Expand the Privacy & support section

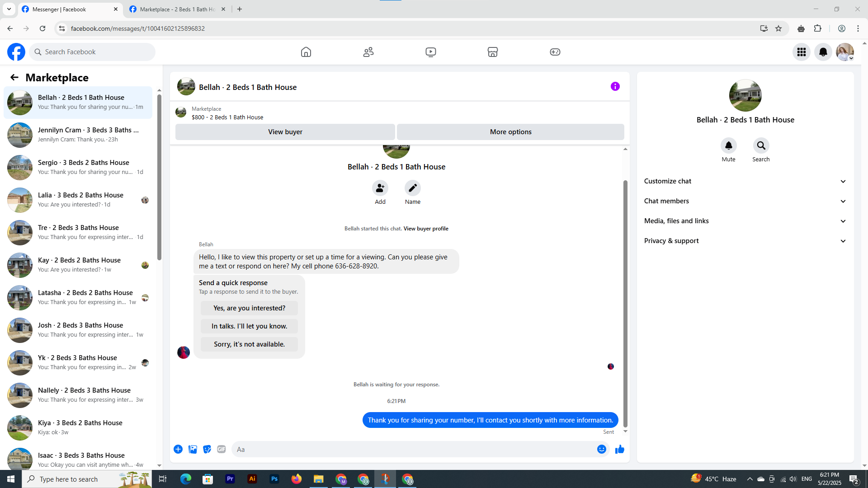[x=745, y=241]
